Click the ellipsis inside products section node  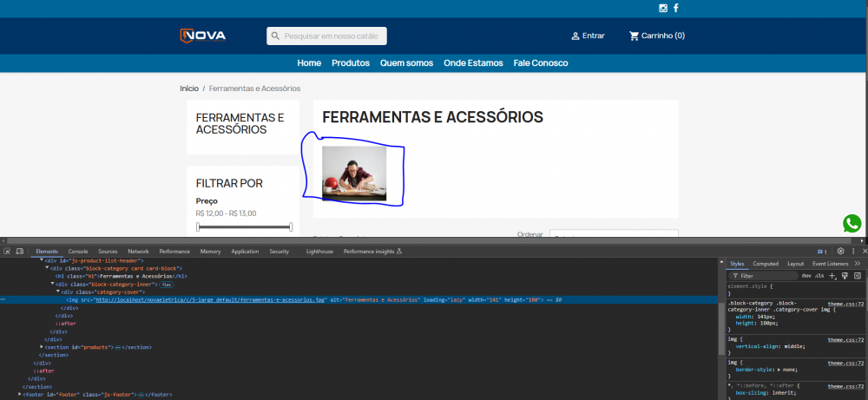(x=117, y=347)
